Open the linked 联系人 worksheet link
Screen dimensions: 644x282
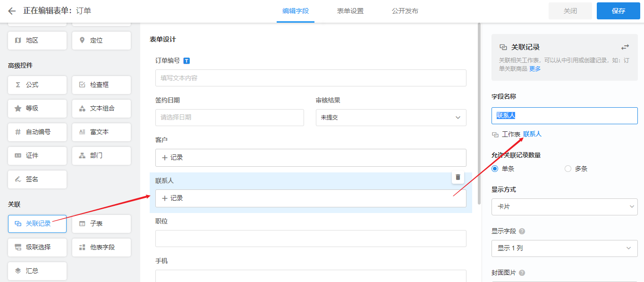532,134
